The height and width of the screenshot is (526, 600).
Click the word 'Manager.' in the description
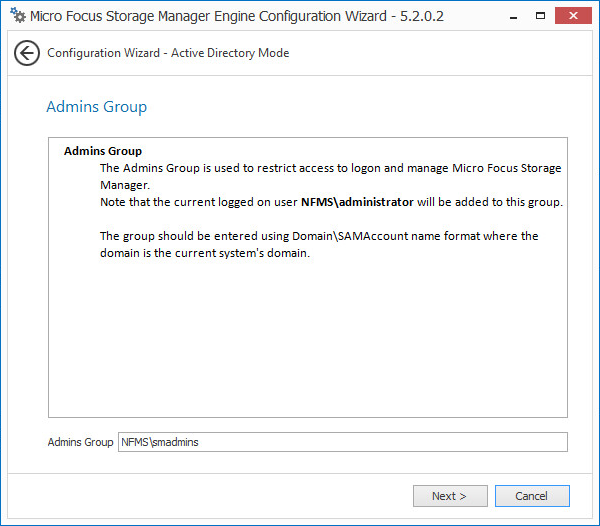point(124,185)
